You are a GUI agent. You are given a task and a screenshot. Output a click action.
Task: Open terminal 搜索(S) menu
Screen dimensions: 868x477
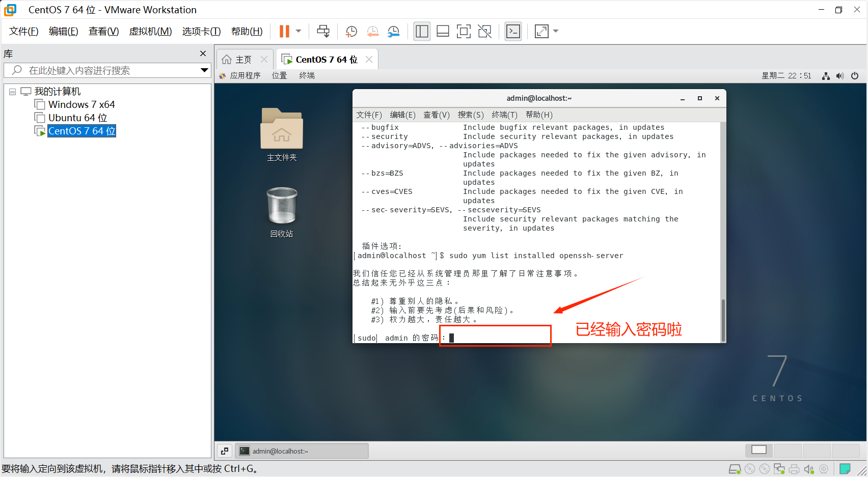click(471, 115)
